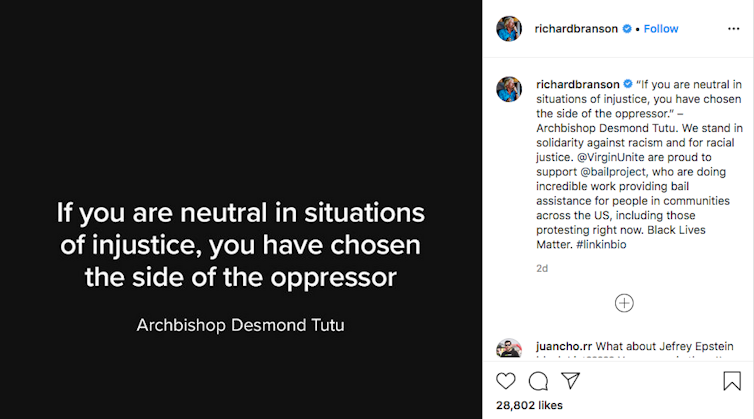The width and height of the screenshot is (754, 419).
Task: Click the verified badge in post header
Action: tap(627, 29)
